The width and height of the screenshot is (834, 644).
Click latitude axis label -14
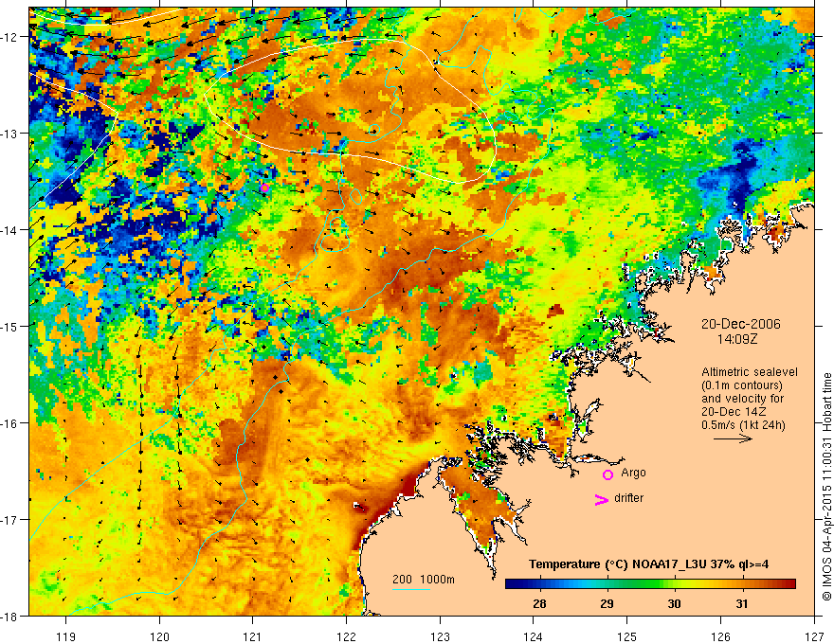(x=9, y=229)
